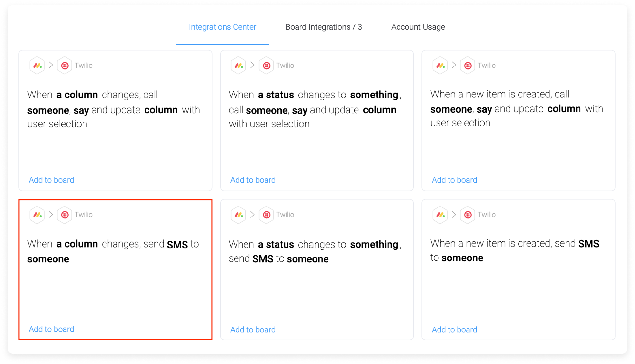Select 'a status' field in status call recipe

(276, 95)
